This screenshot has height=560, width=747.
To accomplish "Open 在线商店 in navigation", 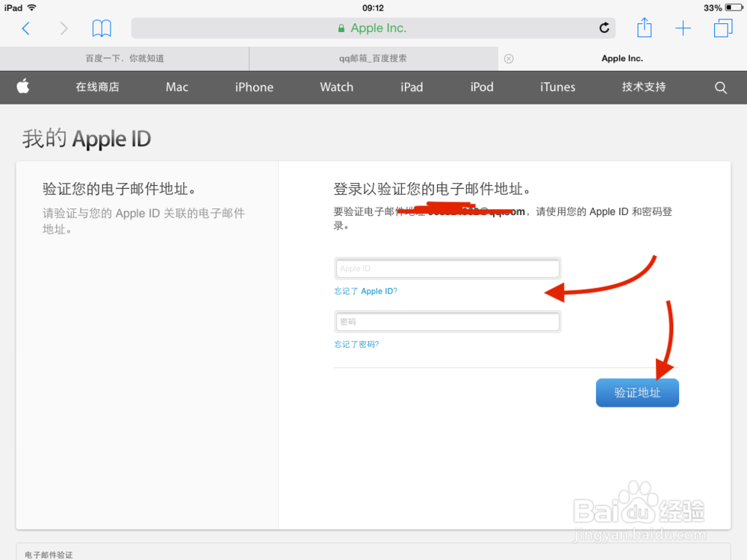I will pyautogui.click(x=97, y=87).
